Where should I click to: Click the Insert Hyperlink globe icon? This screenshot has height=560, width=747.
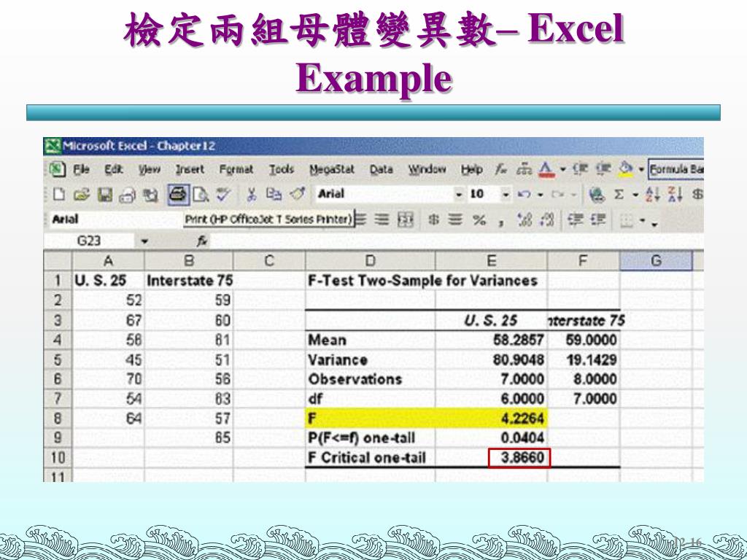(596, 194)
